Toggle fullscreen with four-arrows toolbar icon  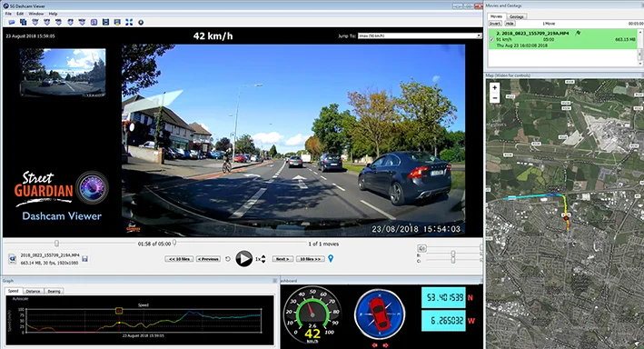(129, 22)
